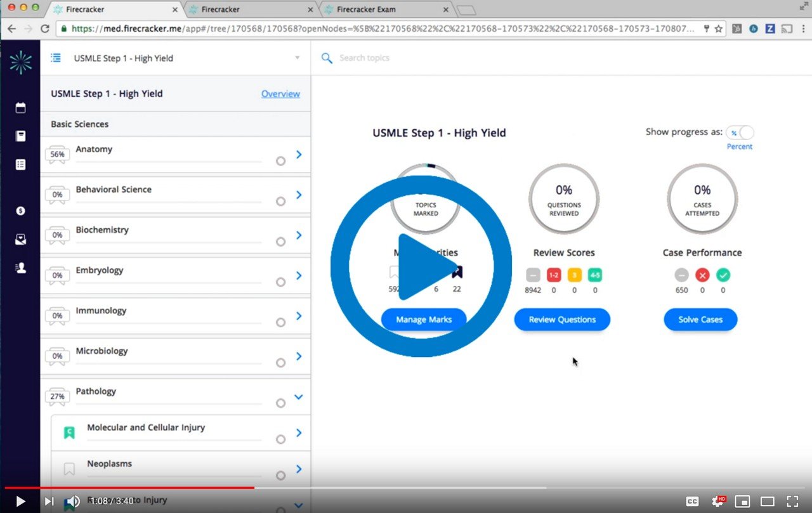Click the dollar sign sidebar icon
Screen dimensions: 812x513
[x=20, y=211]
